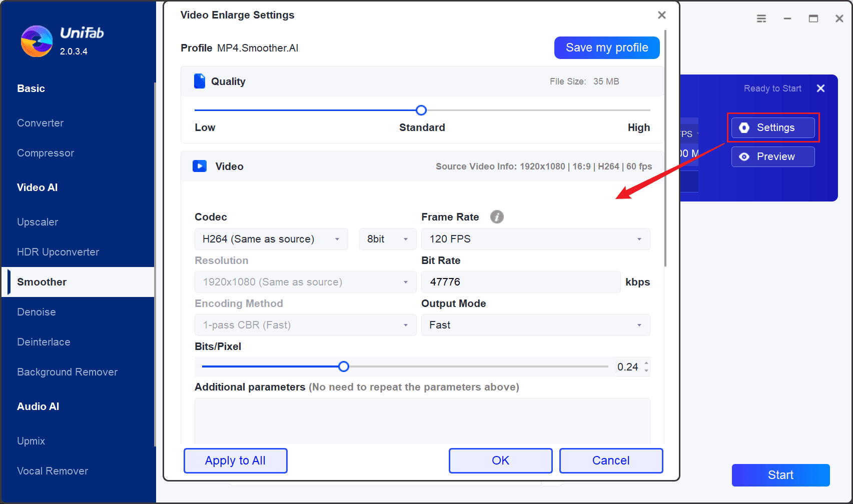Click Apply to All button
Viewport: 853px width, 504px height.
(236, 460)
